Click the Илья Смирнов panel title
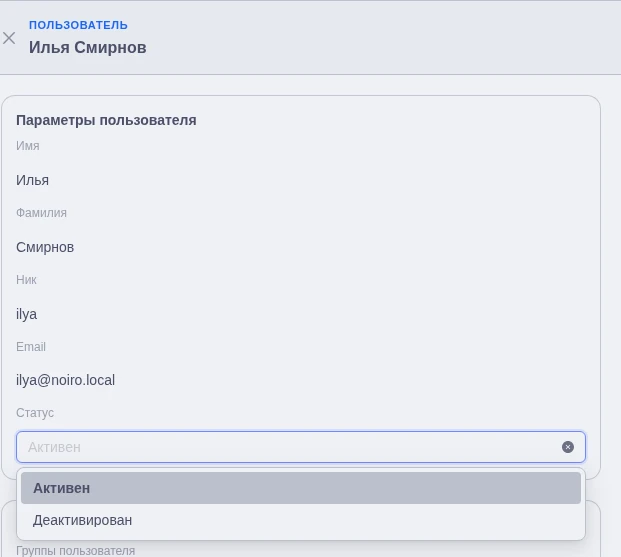 pos(88,48)
